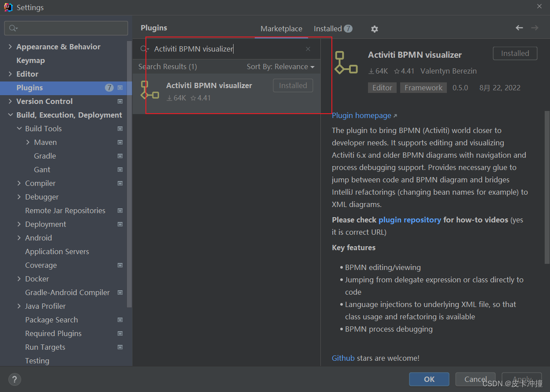
Task: Click Installed button in plugin details header
Action: 515,53
